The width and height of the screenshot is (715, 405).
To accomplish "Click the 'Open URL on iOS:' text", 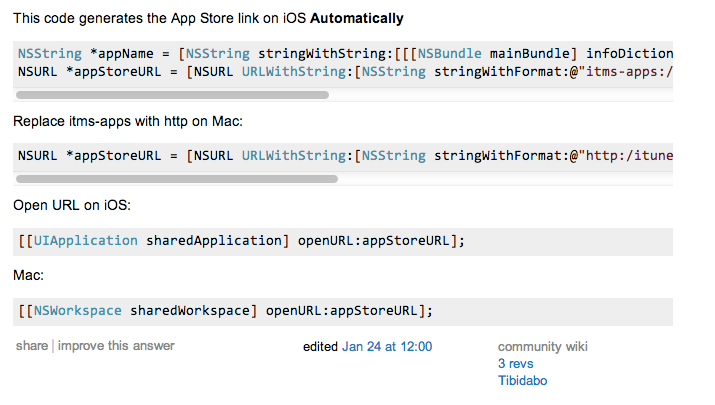I will (x=72, y=205).
